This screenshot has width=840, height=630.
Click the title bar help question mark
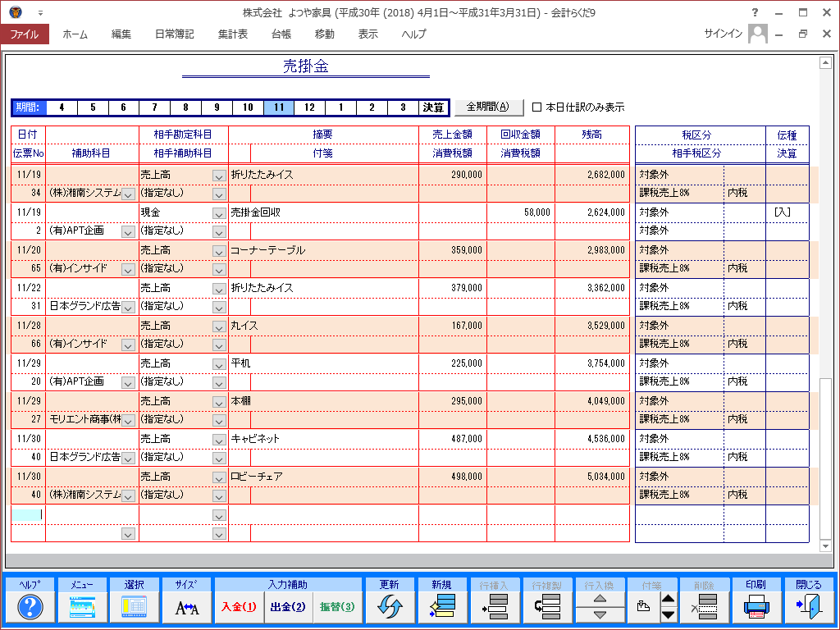tap(755, 12)
